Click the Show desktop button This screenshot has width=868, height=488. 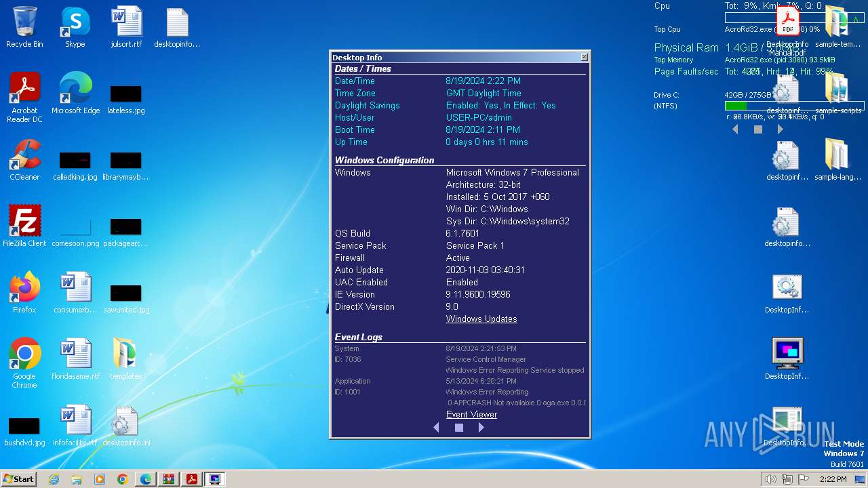[860, 479]
